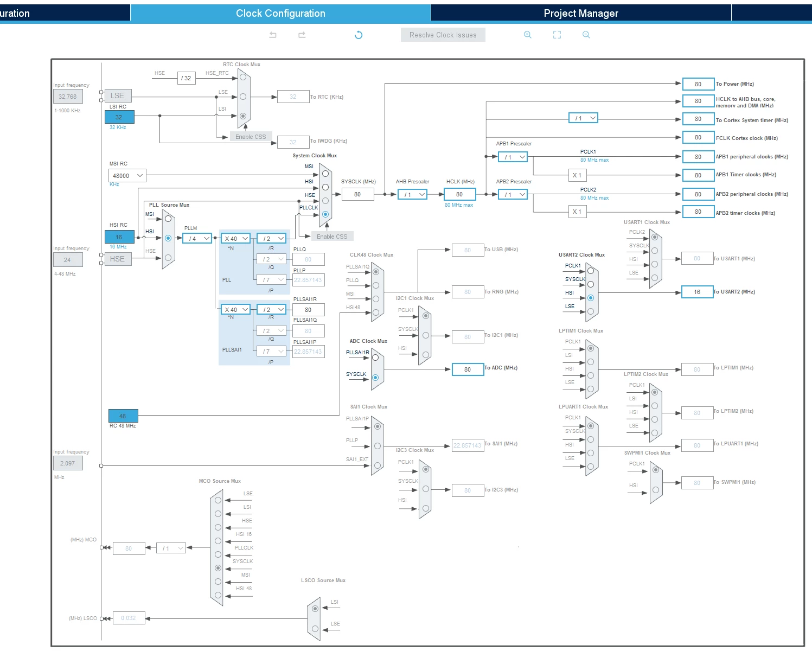
Task: Select PCLK1 in the USART2 Clock Mux
Action: (x=591, y=271)
